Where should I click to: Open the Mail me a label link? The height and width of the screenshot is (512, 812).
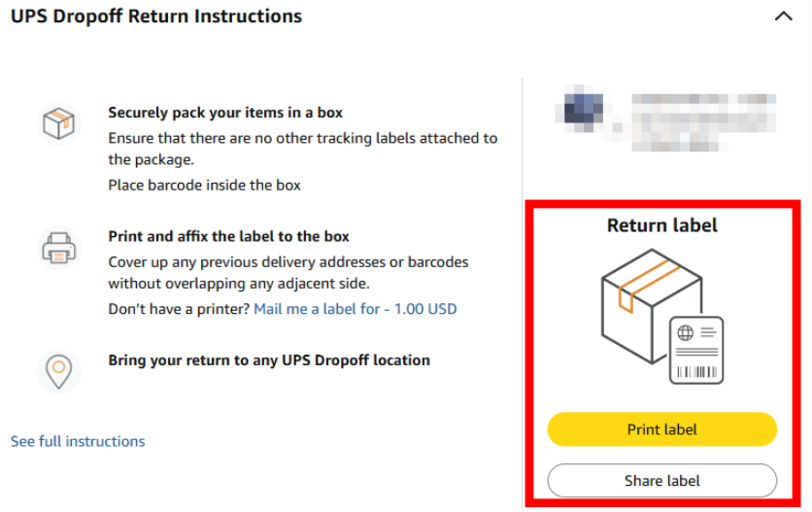[355, 309]
